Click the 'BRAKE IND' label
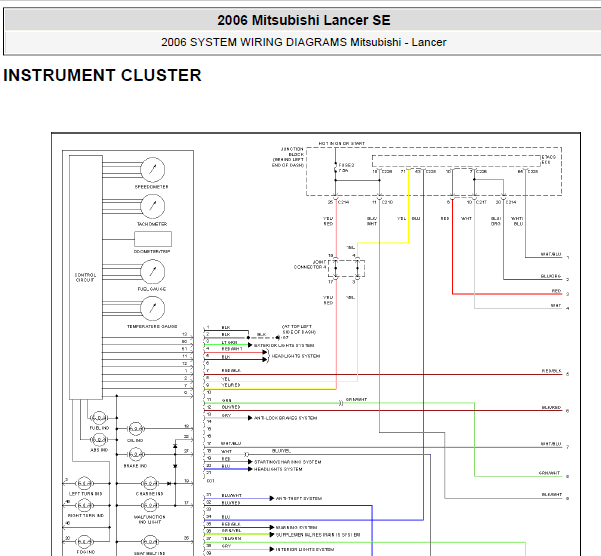The height and width of the screenshot is (556, 601). 135,466
